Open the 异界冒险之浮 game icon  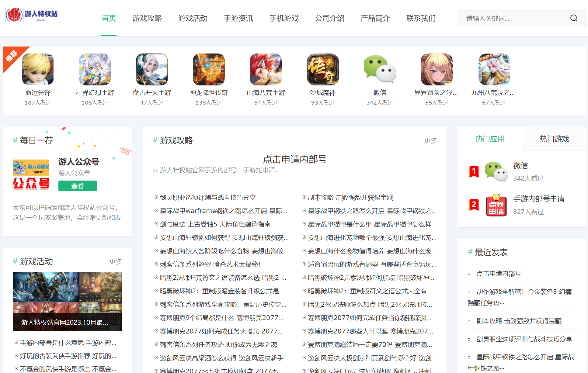pos(437,69)
